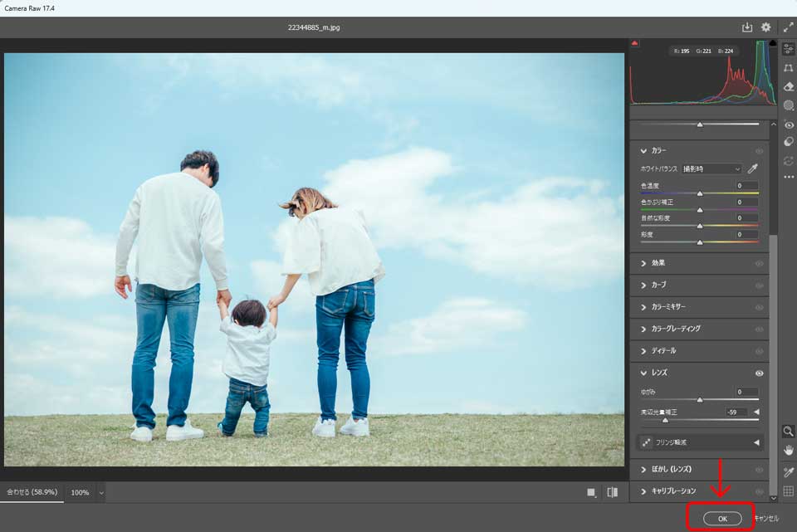Click the 色かぶり補正 slider handle
The image size is (797, 532).
[700, 210]
